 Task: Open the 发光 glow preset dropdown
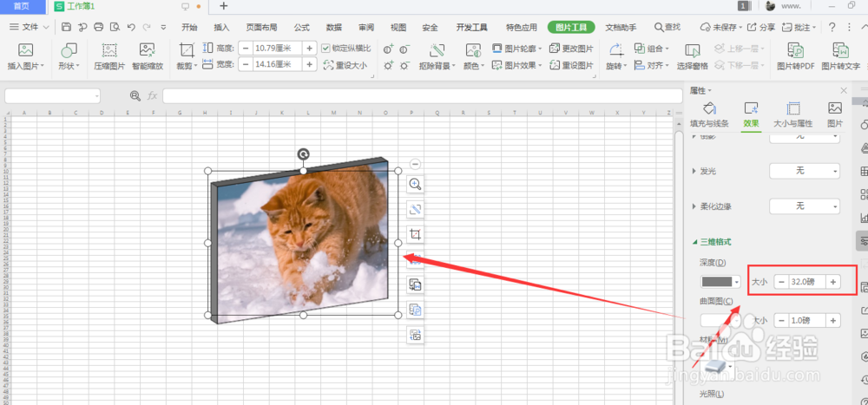(x=805, y=172)
